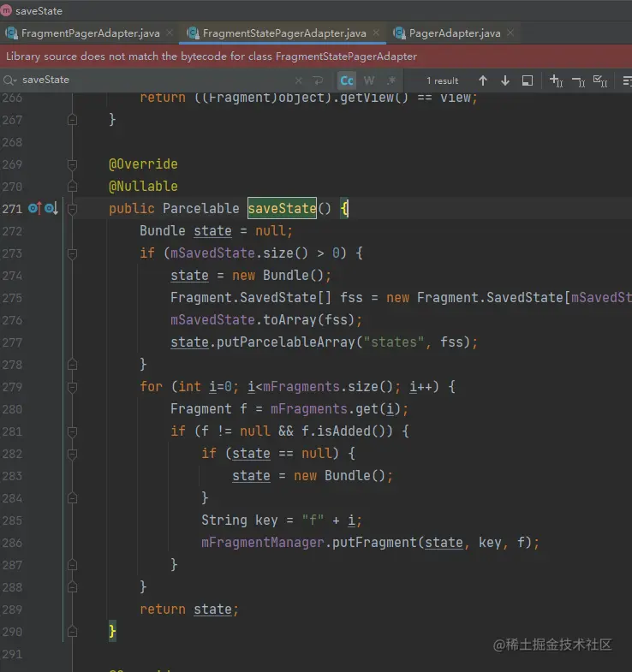Add selection for next occurrence icon
The width and height of the screenshot is (632, 672).
click(x=556, y=80)
